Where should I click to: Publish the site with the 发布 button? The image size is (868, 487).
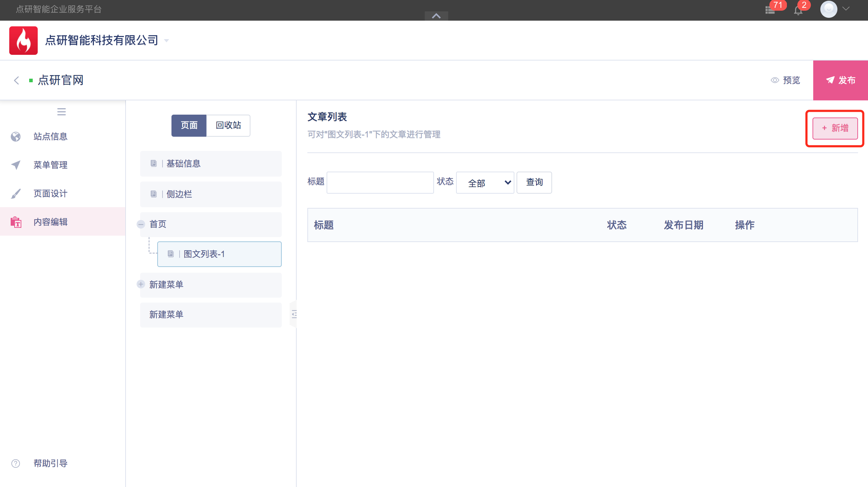point(841,80)
